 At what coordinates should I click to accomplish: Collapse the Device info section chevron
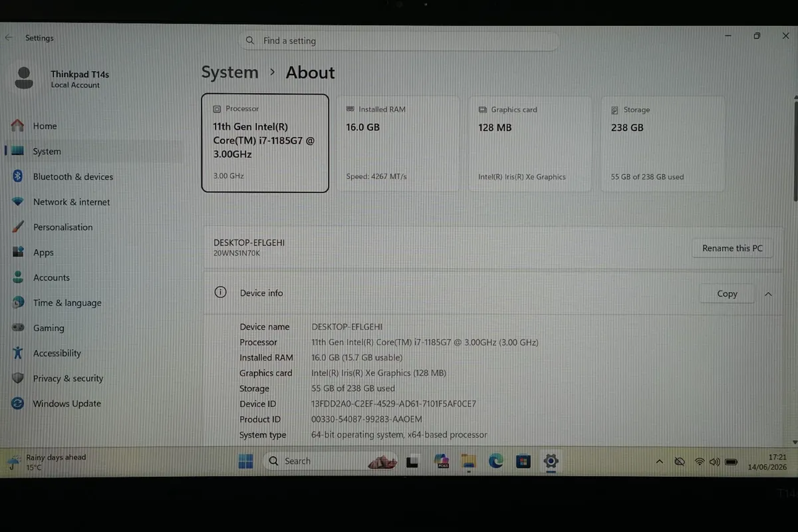coord(768,293)
